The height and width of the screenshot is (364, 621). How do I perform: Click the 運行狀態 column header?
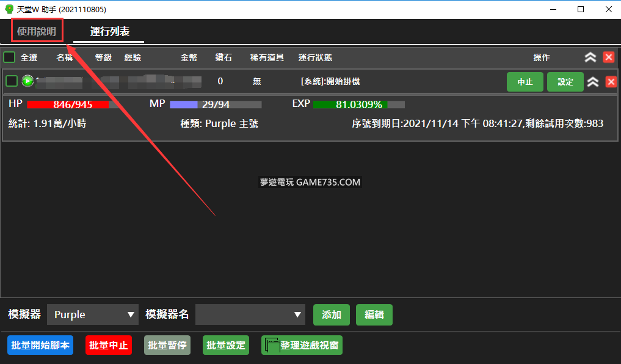315,57
